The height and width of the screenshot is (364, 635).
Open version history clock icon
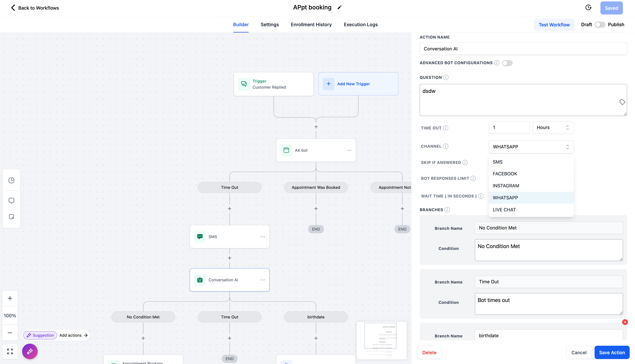tap(588, 8)
